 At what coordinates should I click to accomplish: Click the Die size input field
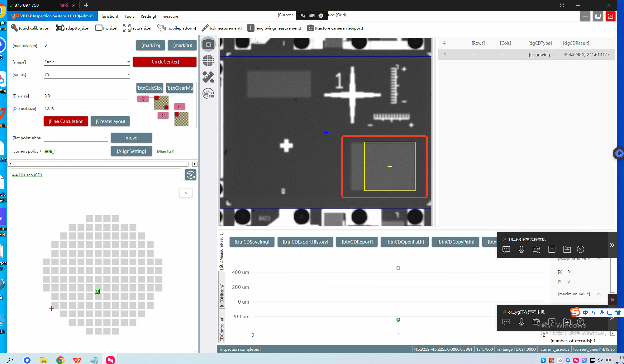pos(87,96)
